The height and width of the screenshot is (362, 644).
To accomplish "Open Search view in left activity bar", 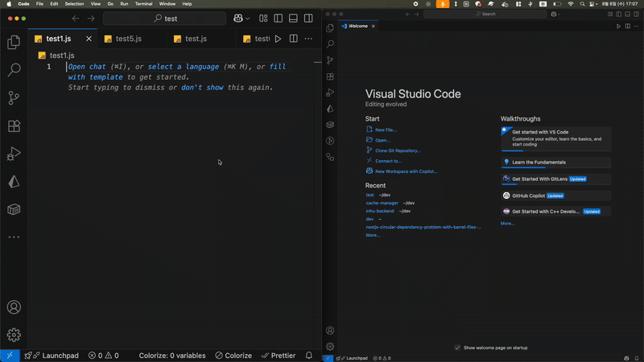I will click(14, 71).
